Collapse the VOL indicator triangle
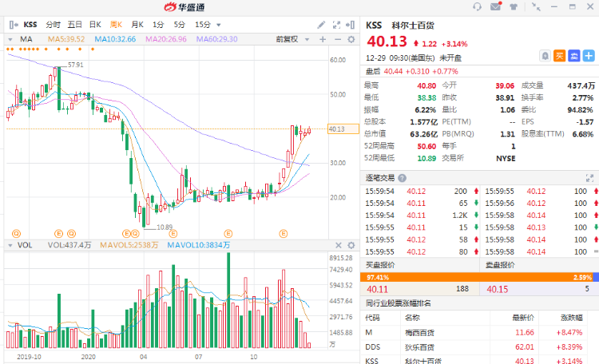 pos(10,245)
